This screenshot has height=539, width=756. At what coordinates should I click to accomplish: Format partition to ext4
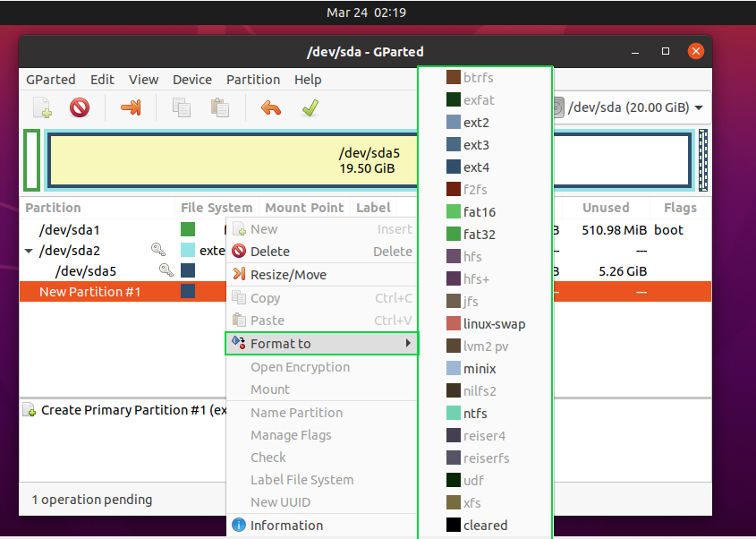coord(485,167)
